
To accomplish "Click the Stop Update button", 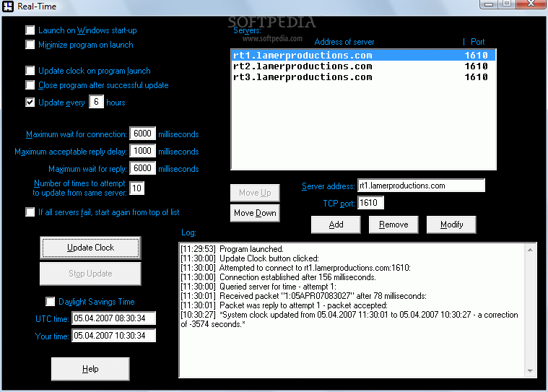I will (90, 274).
